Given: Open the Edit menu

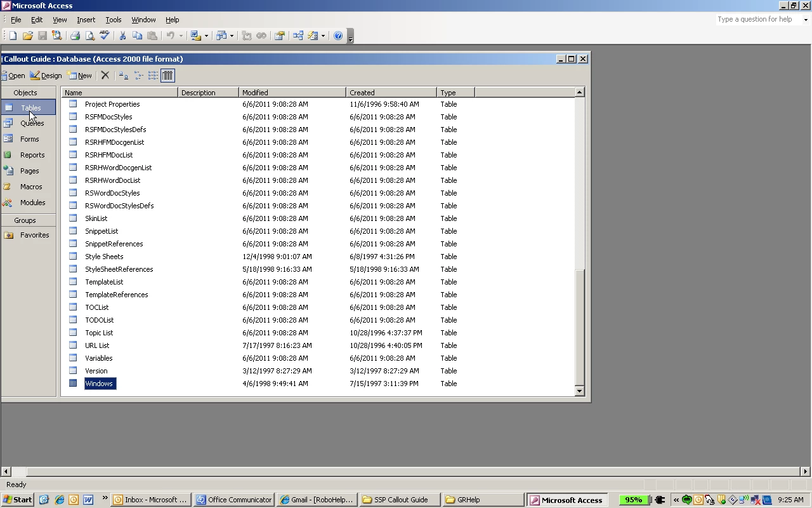Looking at the screenshot, I should (37, 20).
